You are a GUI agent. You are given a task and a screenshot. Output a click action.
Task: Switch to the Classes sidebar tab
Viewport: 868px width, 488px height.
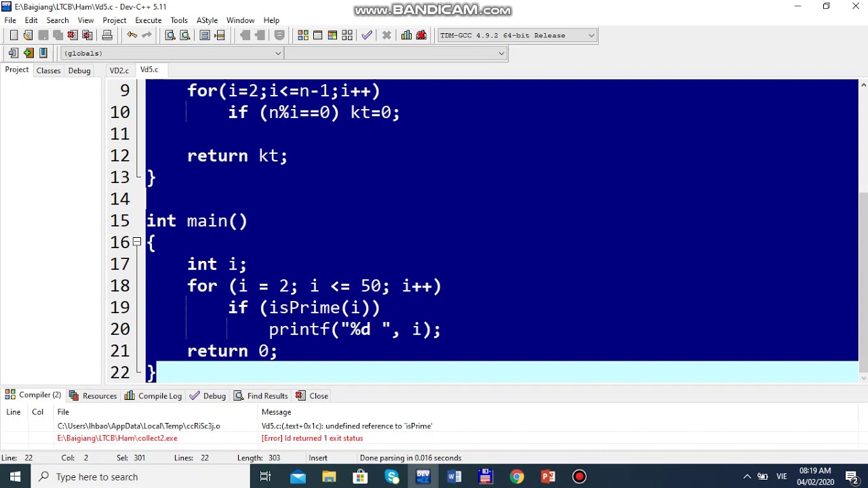[48, 70]
